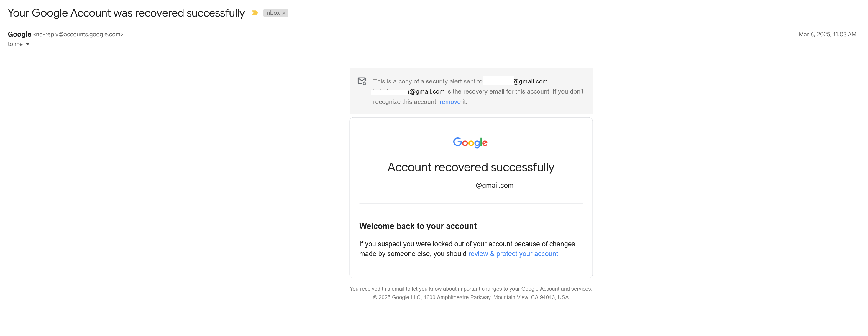Click the 'Account recovered successfully' heading

tap(471, 167)
